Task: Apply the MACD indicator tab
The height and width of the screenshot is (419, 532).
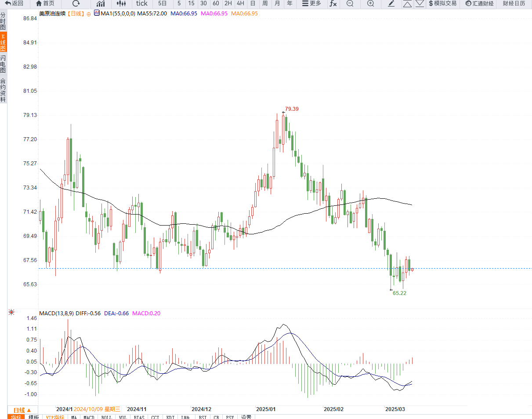Action: (x=89, y=417)
